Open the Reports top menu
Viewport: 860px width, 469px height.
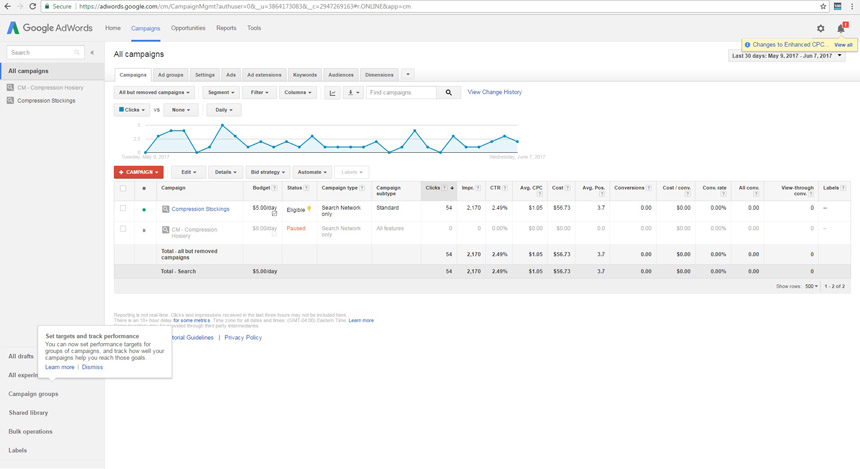click(226, 28)
